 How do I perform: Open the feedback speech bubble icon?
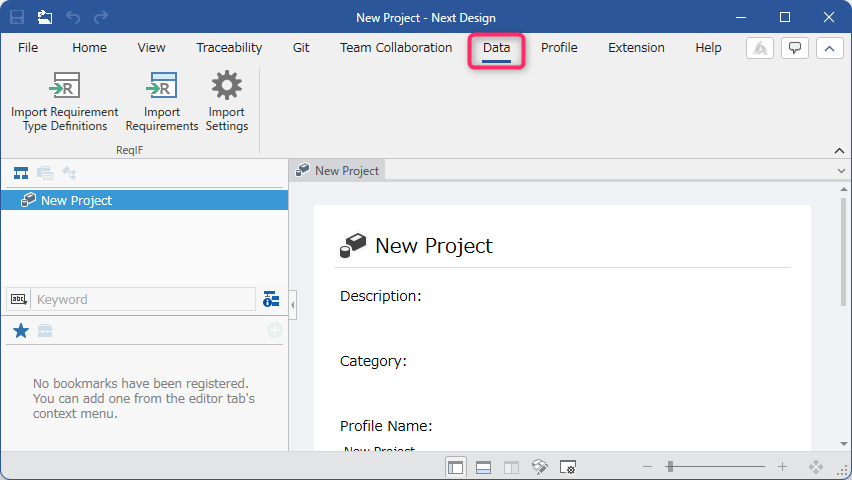794,48
